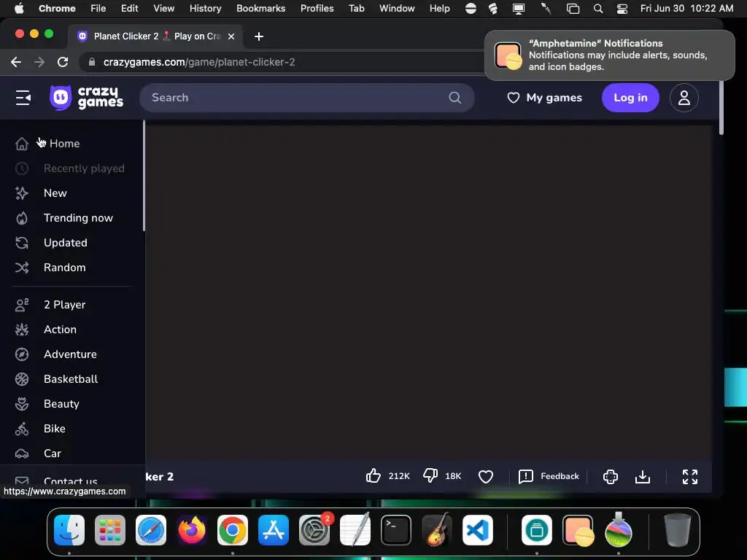Open Terminal from the Dock
Viewport: 747px width, 560px height.
click(396, 530)
